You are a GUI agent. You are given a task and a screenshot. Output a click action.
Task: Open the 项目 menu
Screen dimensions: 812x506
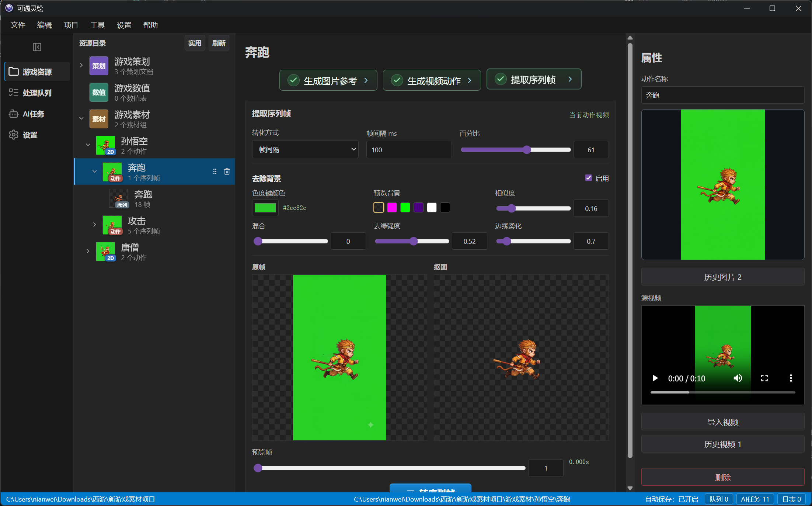coord(71,25)
